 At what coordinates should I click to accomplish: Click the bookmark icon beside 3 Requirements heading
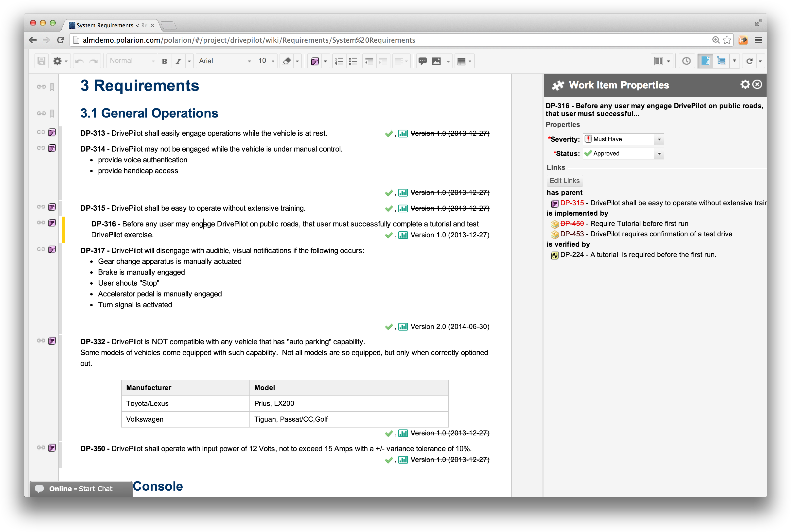[x=52, y=87]
